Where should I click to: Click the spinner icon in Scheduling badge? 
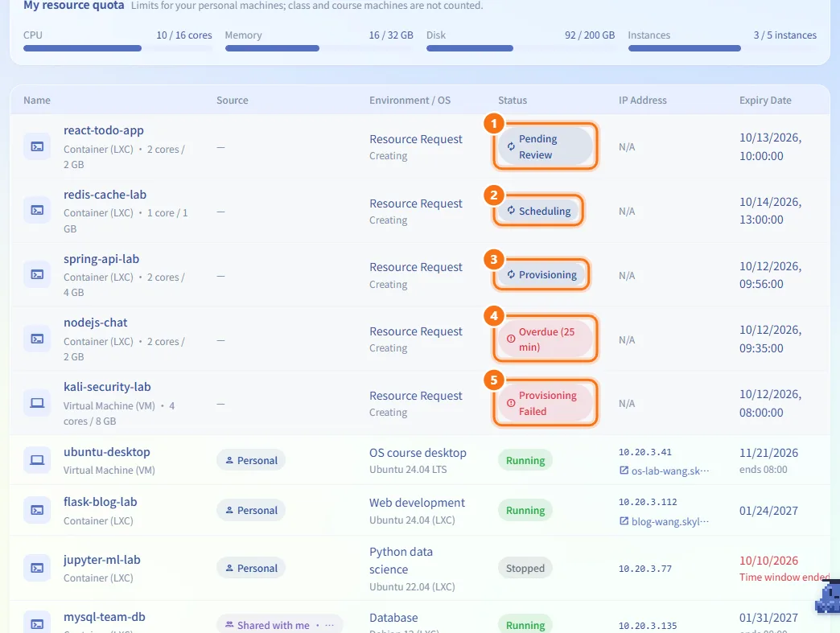(511, 211)
